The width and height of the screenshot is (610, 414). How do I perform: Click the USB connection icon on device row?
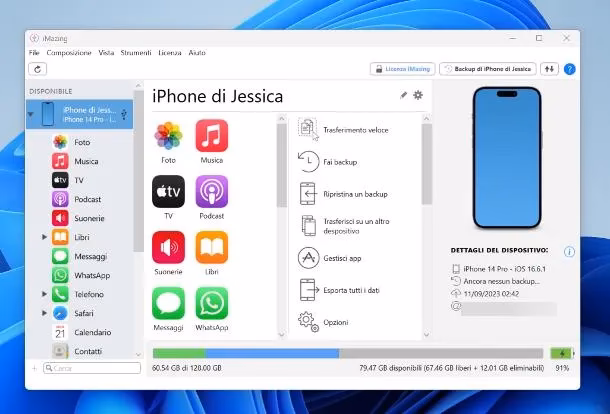click(124, 114)
